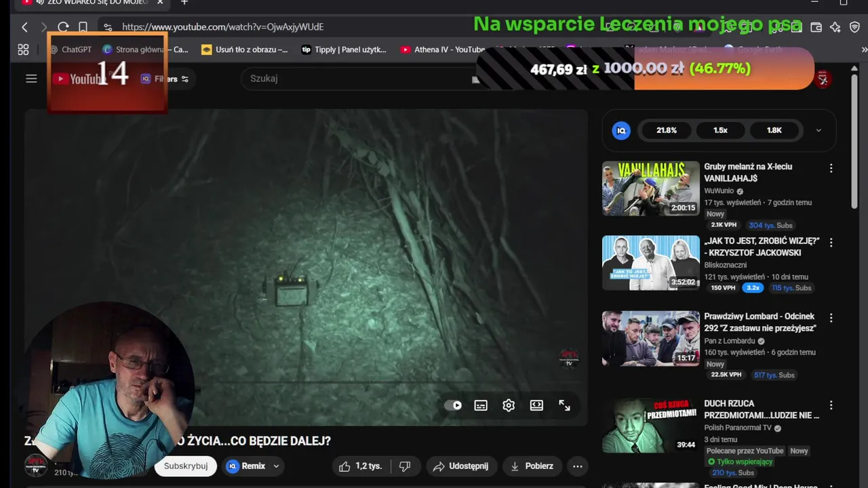Dislike the video with thumbs down
The height and width of the screenshot is (488, 868).
pyautogui.click(x=405, y=466)
